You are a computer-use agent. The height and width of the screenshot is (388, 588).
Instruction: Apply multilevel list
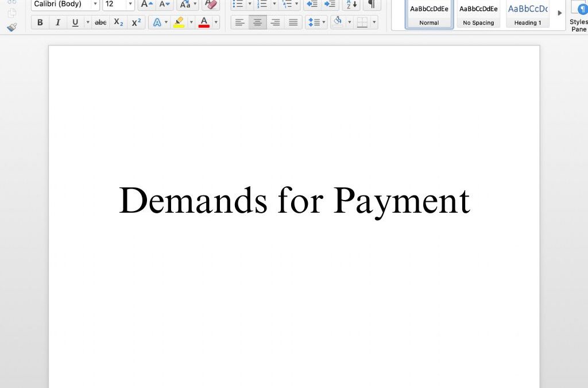click(287, 5)
